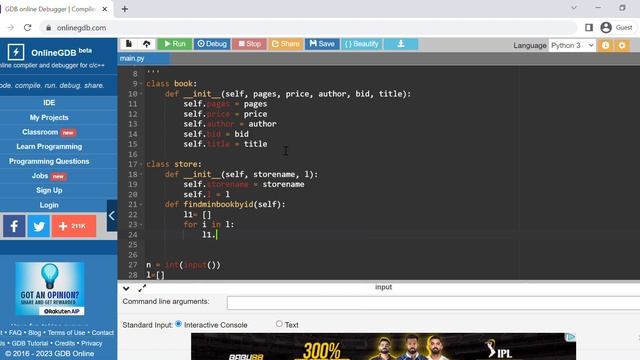Go forward in browser history

(x=11, y=28)
